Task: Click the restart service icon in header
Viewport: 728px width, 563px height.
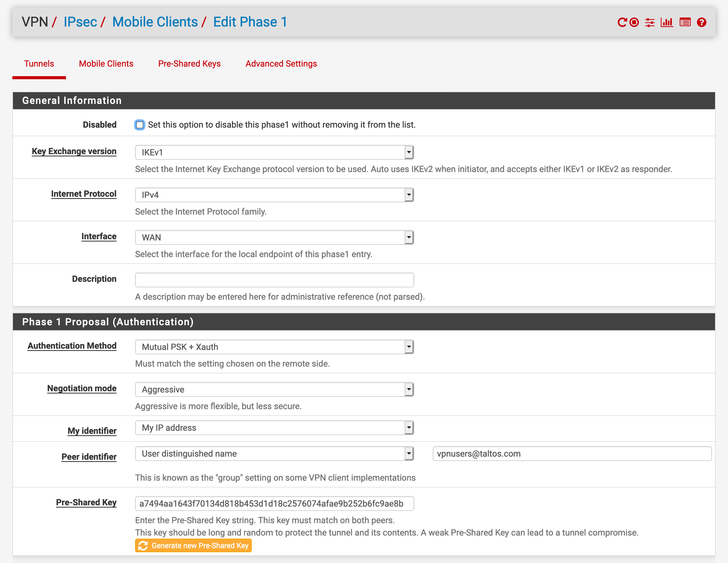Action: (622, 22)
